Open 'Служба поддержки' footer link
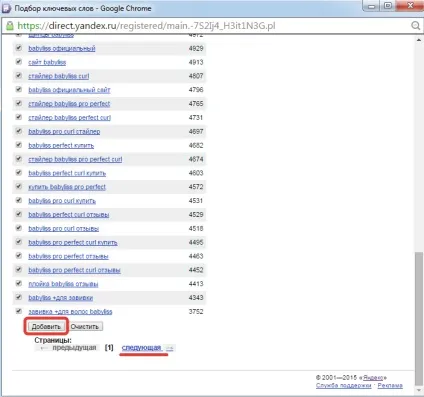The height and width of the screenshot is (397, 424). pyautogui.click(x=343, y=385)
